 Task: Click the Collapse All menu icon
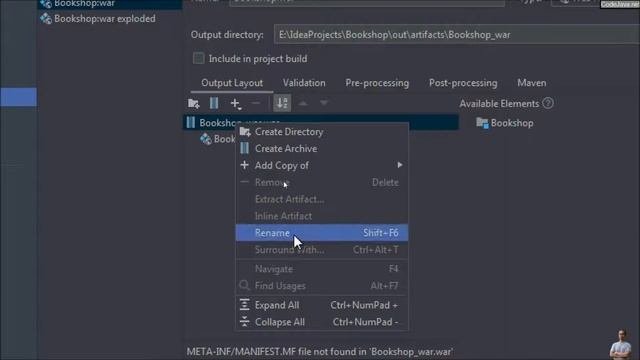tap(244, 322)
